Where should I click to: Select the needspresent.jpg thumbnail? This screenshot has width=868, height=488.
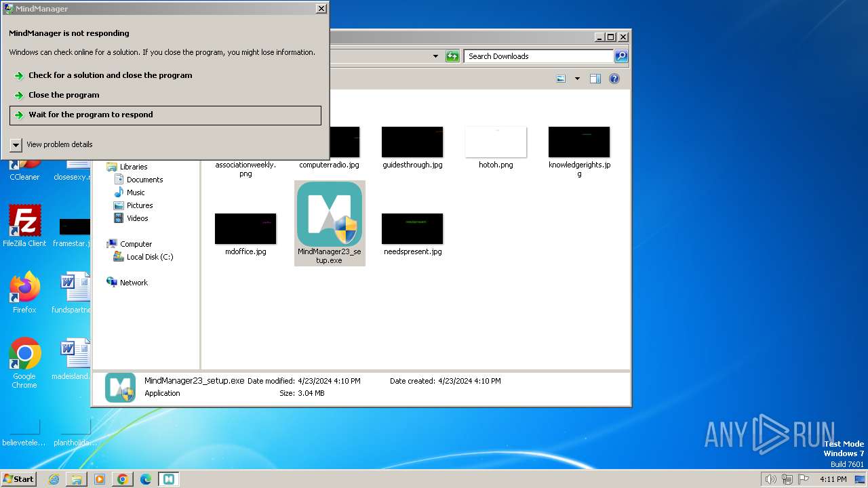pyautogui.click(x=412, y=228)
